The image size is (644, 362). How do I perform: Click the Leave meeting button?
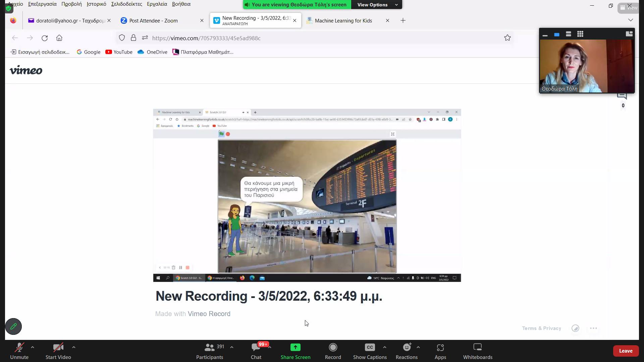click(625, 351)
